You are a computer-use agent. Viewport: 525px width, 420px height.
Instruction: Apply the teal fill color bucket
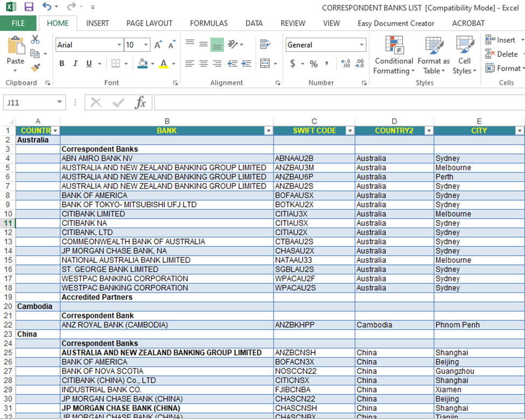click(143, 64)
